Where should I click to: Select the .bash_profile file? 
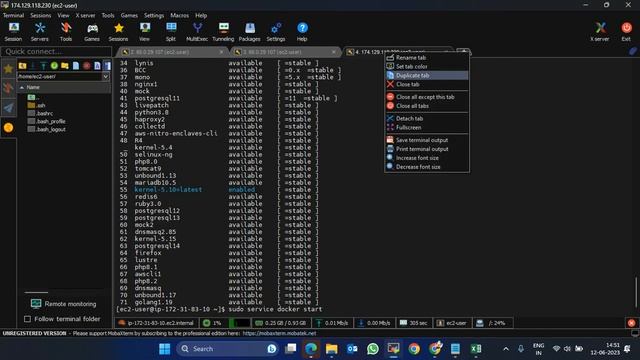point(46,121)
